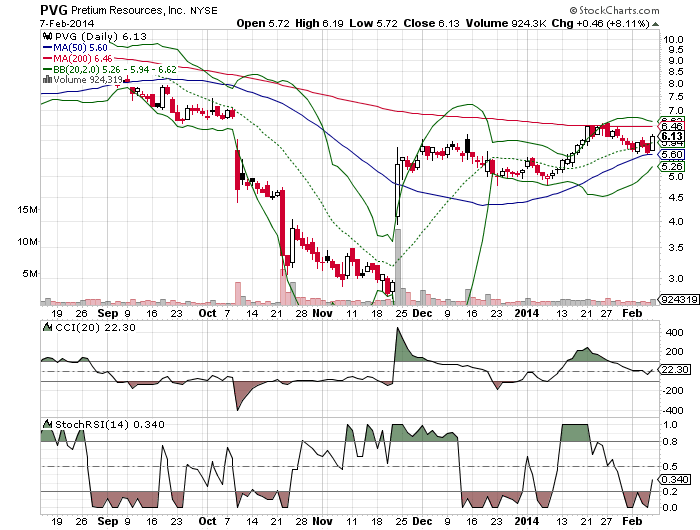700x530 pixels.
Task: Click the red 6.46 MA(200) axis tag
Action: pyautogui.click(x=672, y=127)
